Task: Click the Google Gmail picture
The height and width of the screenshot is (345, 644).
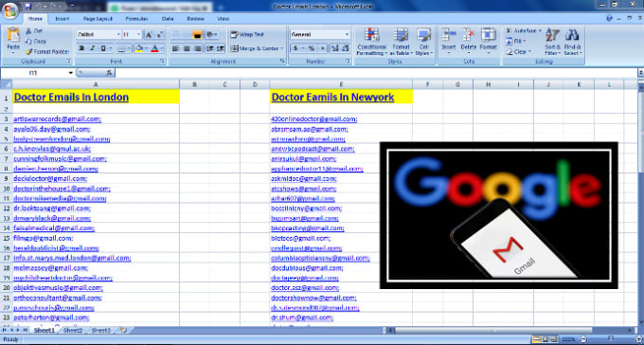Action: click(498, 215)
